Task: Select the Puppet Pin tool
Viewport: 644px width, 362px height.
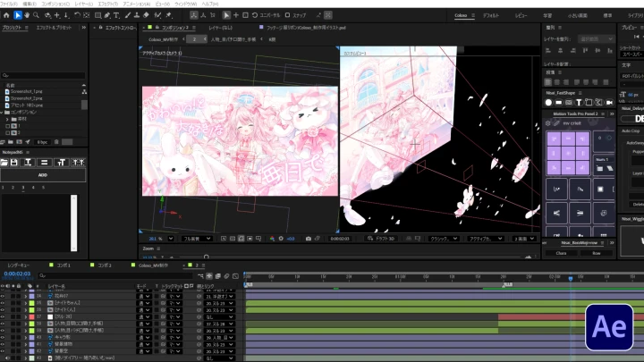Action: click(168, 15)
